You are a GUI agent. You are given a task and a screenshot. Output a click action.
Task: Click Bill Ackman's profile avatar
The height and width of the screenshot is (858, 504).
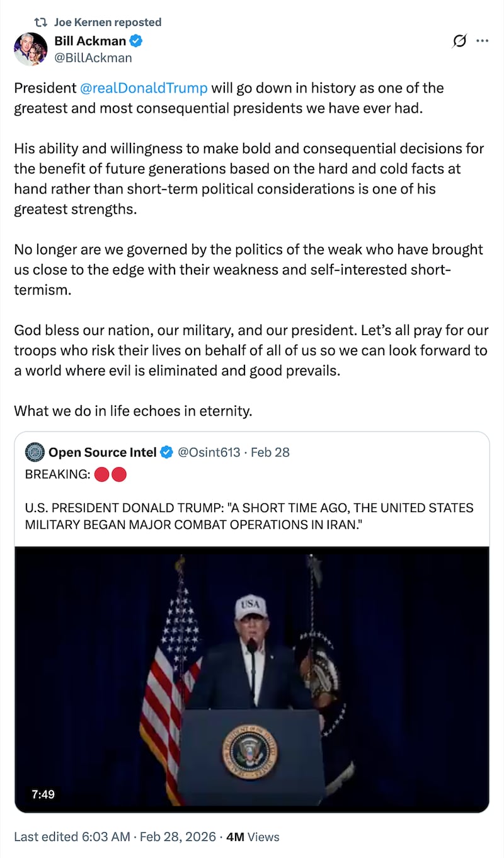tap(30, 49)
